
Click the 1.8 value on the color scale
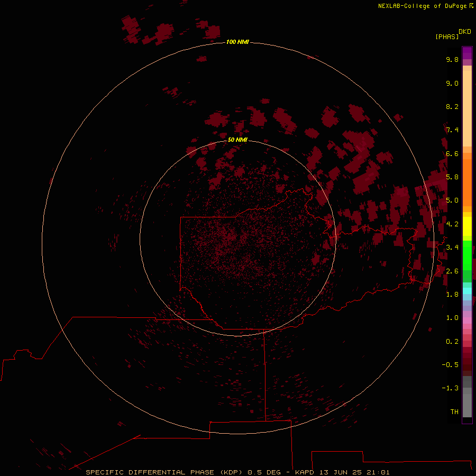point(452,295)
